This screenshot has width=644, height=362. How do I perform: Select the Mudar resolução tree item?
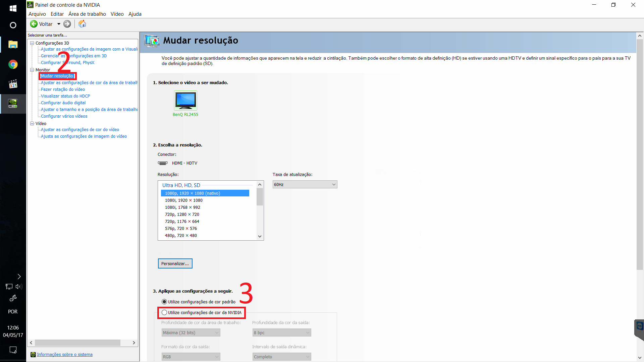point(57,76)
